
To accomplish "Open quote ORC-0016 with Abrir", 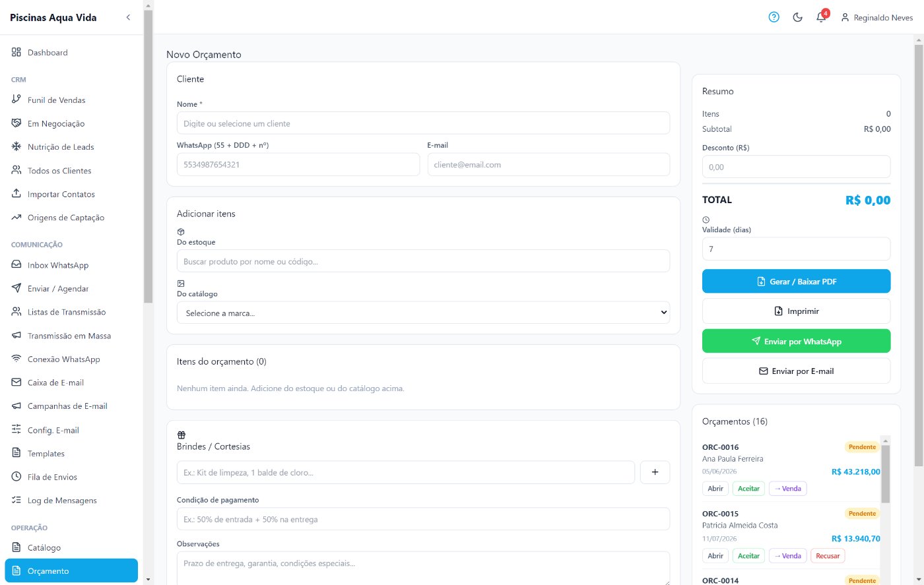I will pyautogui.click(x=715, y=489).
